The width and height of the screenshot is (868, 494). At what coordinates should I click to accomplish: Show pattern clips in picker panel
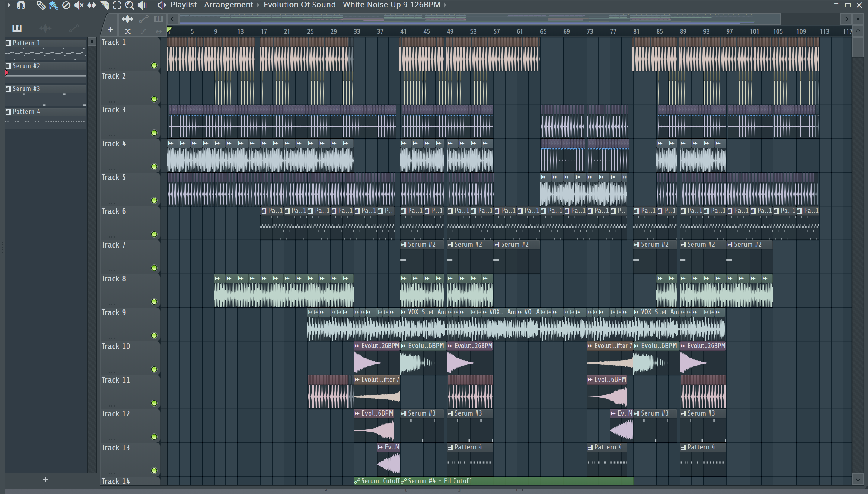[17, 28]
